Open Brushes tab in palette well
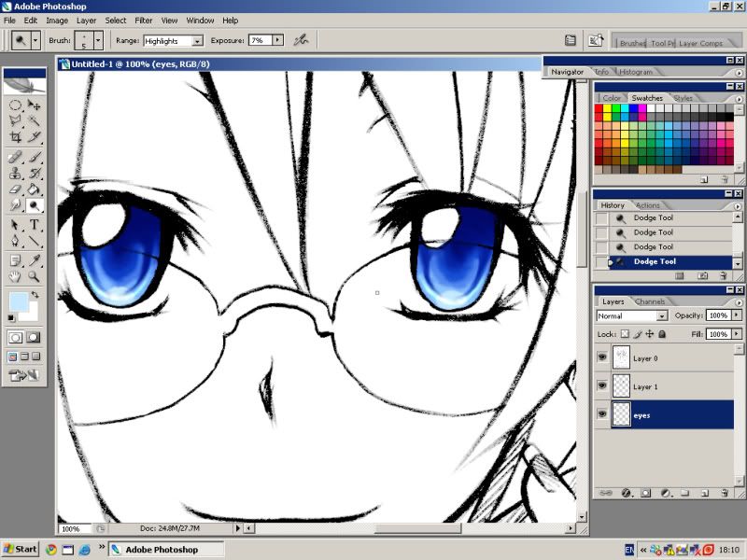The height and width of the screenshot is (560, 747). [x=632, y=43]
